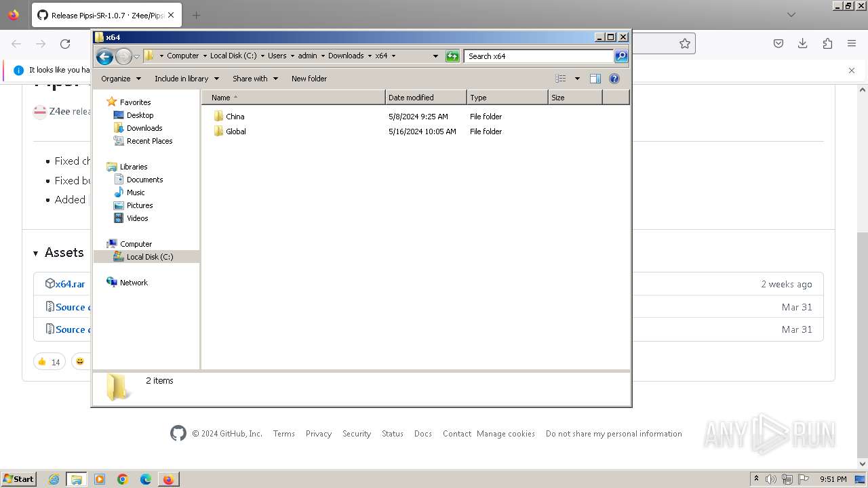Select Favorites in navigation pane

pyautogui.click(x=135, y=102)
